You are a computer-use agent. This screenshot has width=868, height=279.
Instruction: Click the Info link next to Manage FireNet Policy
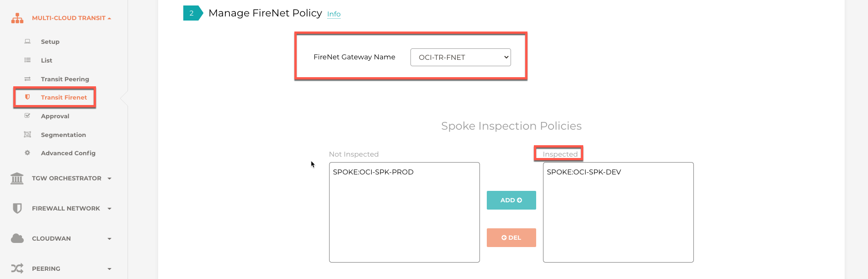point(334,14)
